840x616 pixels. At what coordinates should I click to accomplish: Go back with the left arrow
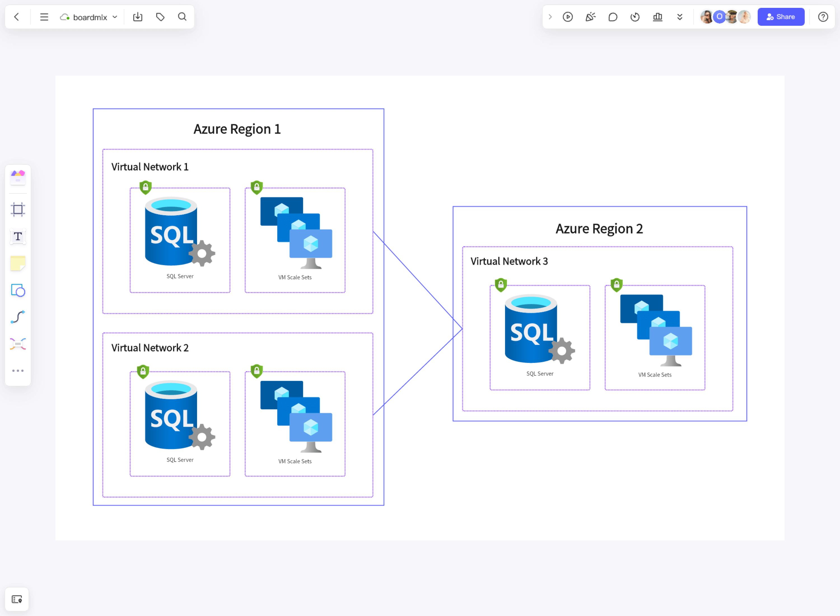[x=17, y=17]
